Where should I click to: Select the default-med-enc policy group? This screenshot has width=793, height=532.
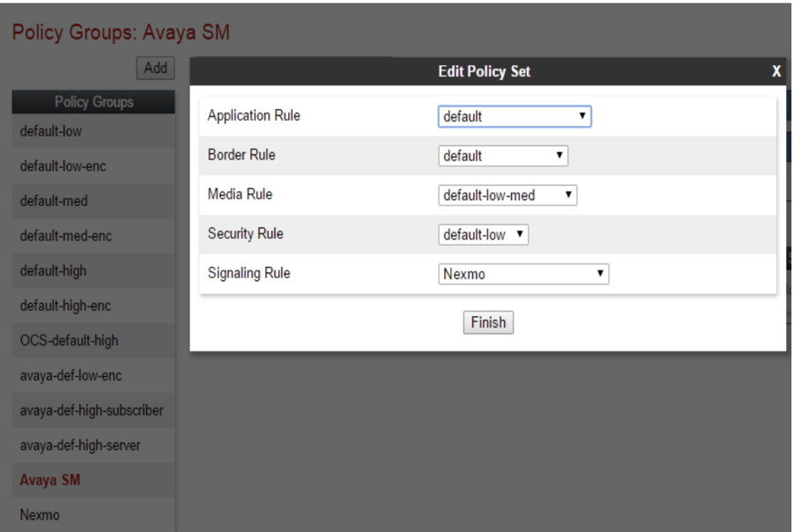[93, 236]
